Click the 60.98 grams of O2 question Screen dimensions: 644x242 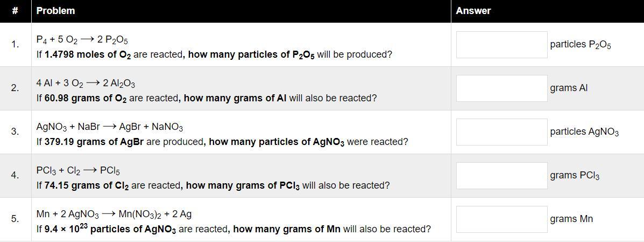[207, 99]
